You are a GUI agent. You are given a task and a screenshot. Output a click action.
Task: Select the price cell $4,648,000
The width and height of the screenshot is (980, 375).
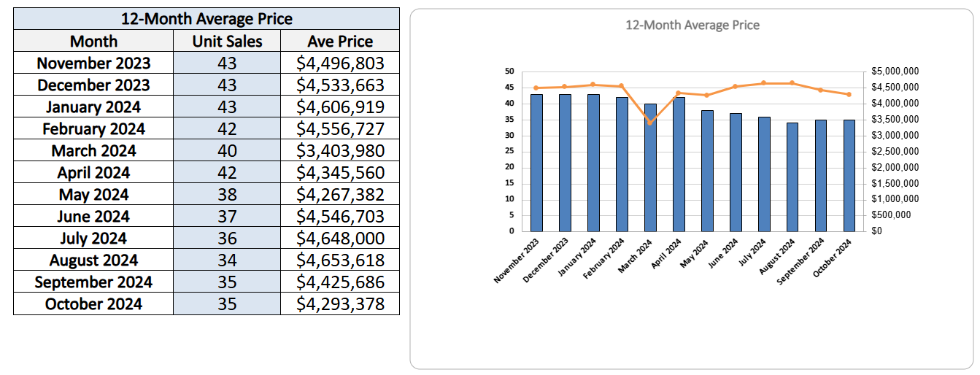coord(340,238)
